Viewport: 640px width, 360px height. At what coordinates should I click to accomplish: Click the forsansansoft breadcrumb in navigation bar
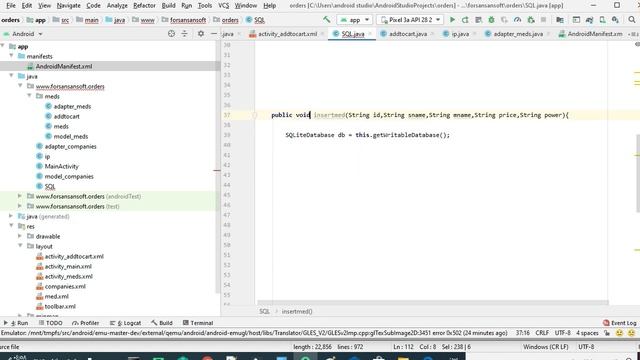(x=188, y=20)
